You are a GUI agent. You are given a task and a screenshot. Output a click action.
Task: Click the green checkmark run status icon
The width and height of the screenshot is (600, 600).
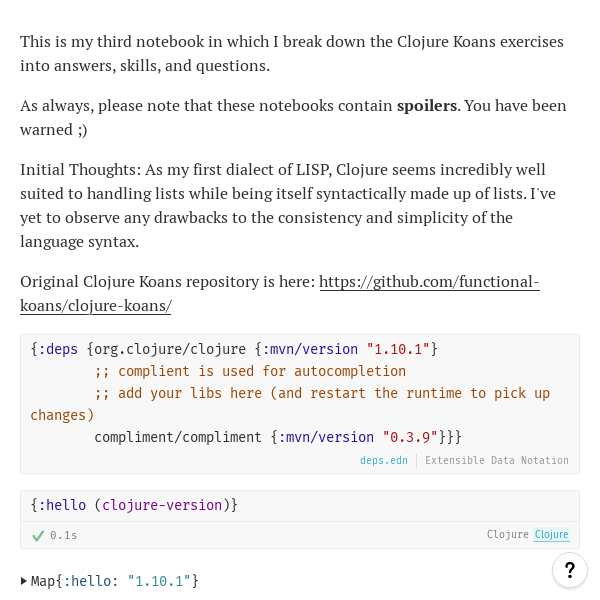pyautogui.click(x=38, y=535)
